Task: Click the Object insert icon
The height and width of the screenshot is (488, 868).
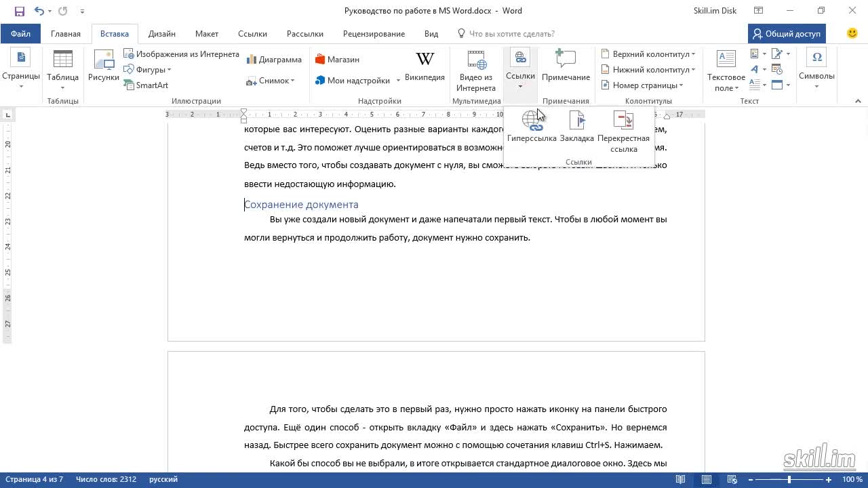Action: pyautogui.click(x=777, y=85)
